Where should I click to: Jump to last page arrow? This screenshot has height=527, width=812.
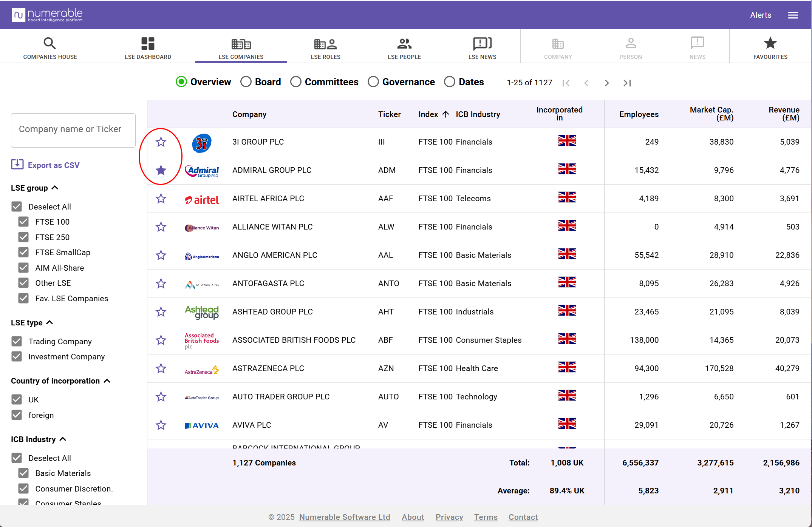coord(627,83)
